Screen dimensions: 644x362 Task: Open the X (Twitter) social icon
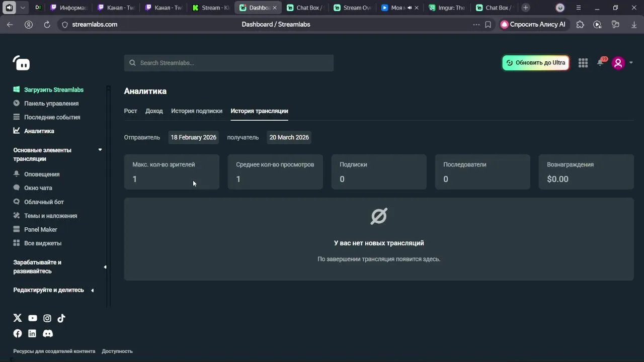click(x=18, y=318)
